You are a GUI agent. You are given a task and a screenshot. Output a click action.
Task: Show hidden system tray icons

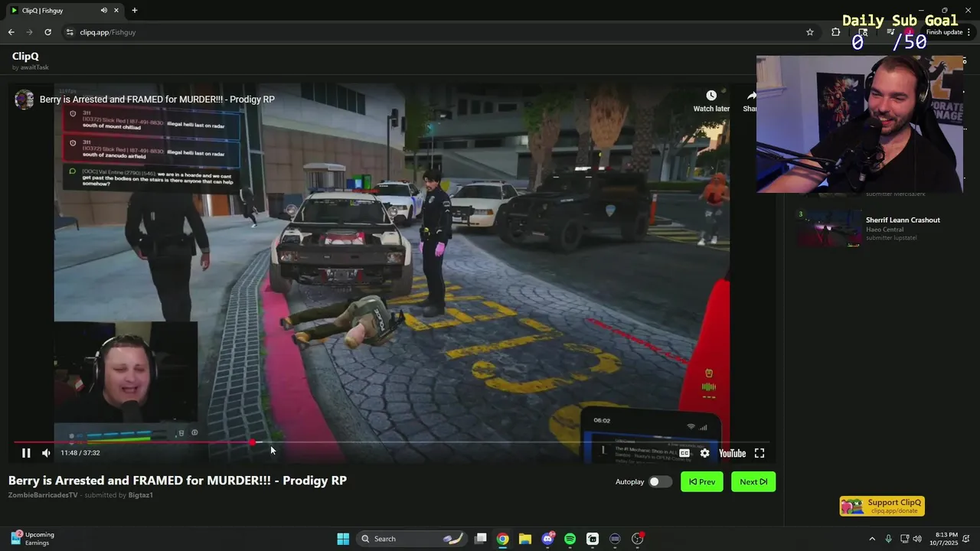[x=871, y=539]
